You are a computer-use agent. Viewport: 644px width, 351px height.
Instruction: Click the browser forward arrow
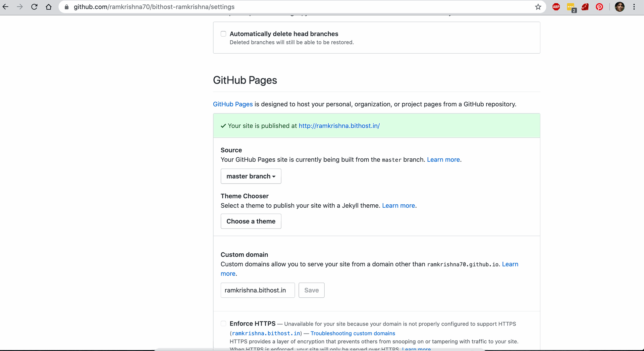20,7
